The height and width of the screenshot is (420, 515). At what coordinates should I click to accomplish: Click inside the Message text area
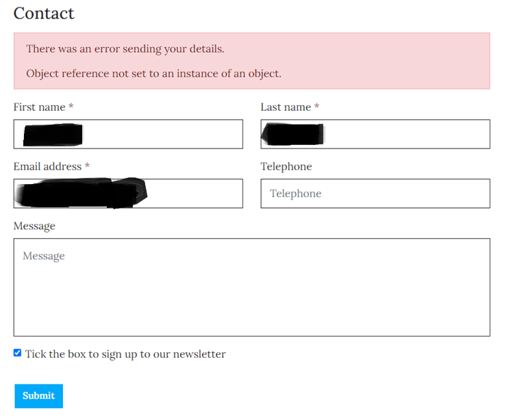252,287
